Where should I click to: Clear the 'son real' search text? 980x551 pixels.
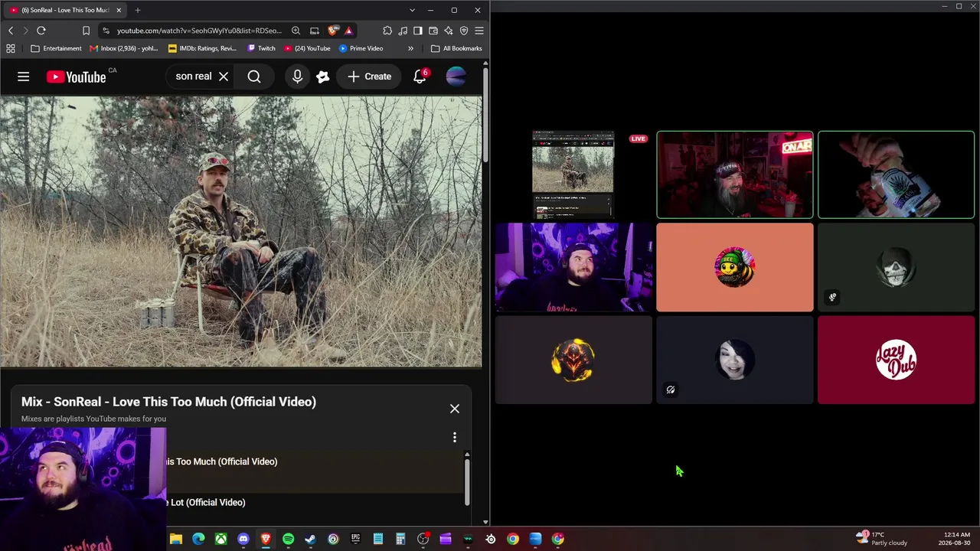(224, 77)
